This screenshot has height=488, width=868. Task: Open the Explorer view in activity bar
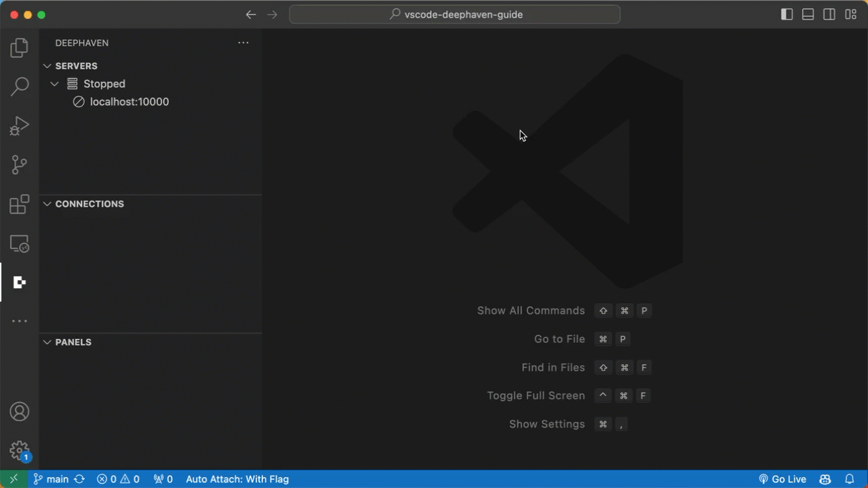[x=20, y=47]
